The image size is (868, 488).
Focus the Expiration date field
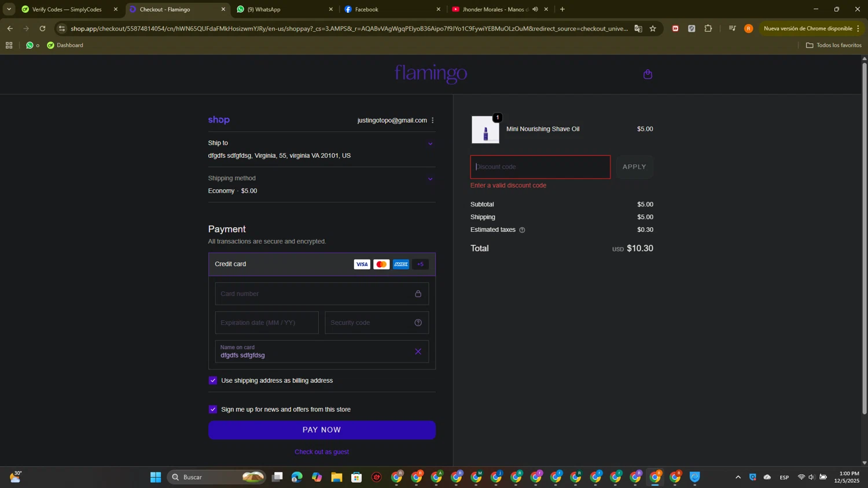tap(267, 323)
